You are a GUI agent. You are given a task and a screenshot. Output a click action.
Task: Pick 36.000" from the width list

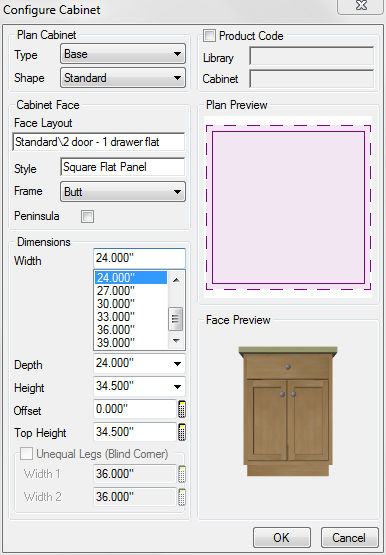[131, 330]
